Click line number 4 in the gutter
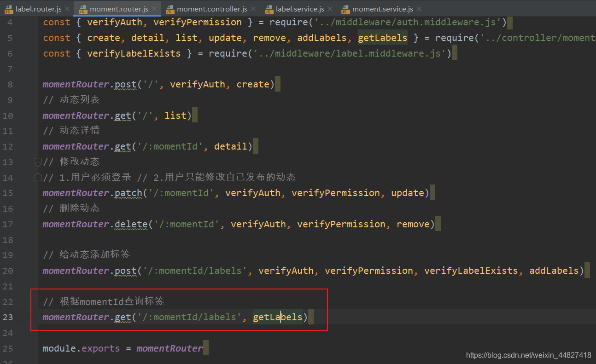 click(10, 22)
